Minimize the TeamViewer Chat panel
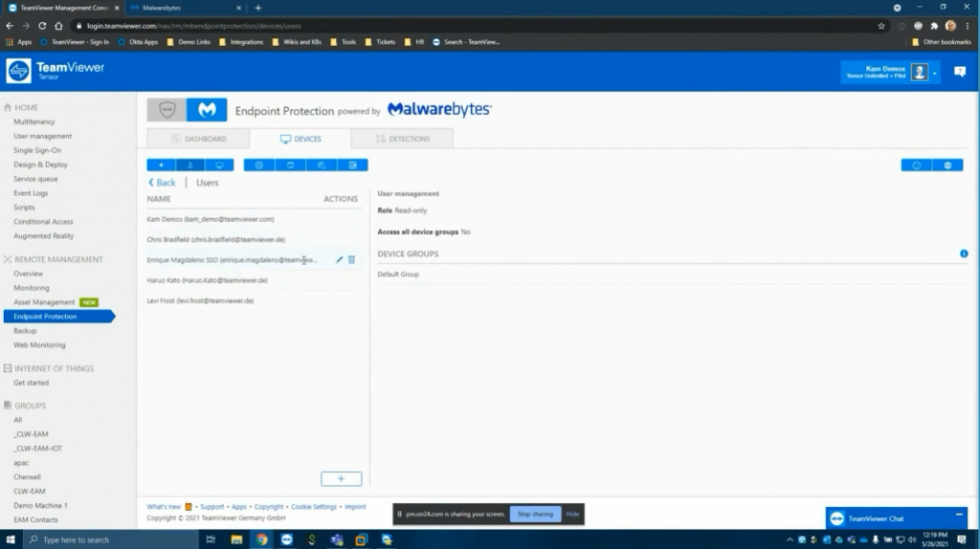The image size is (980, 549). point(959,515)
